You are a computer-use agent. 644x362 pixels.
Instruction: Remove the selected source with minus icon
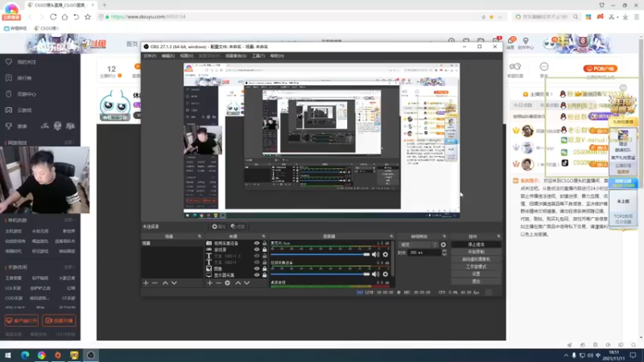pyautogui.click(x=218, y=283)
